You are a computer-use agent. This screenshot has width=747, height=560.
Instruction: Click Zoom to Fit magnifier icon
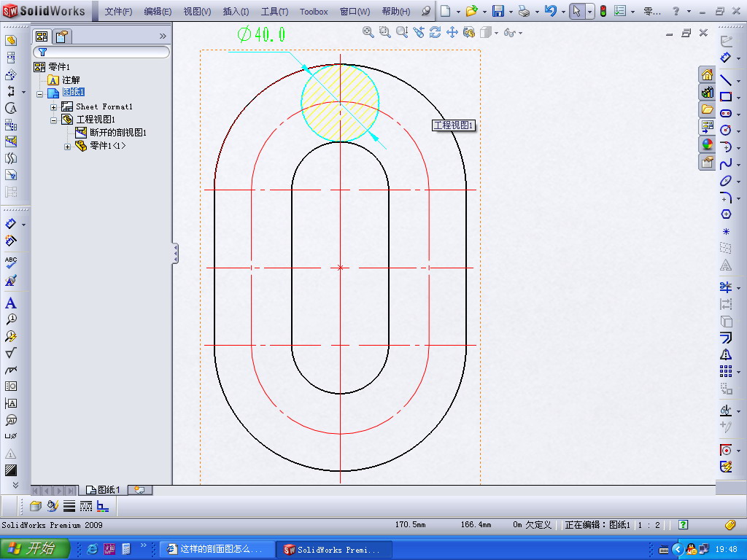point(368,32)
